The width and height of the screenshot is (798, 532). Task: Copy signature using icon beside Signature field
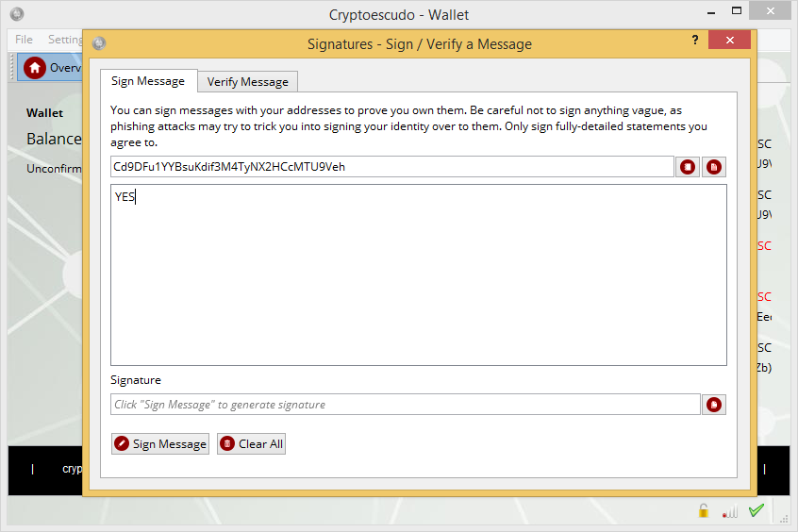[x=714, y=405]
